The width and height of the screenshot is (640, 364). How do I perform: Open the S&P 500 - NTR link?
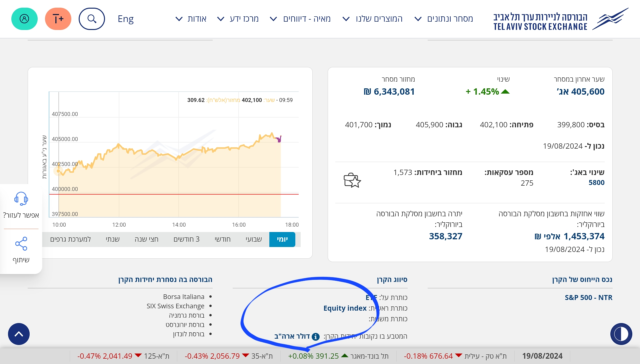pos(588,297)
